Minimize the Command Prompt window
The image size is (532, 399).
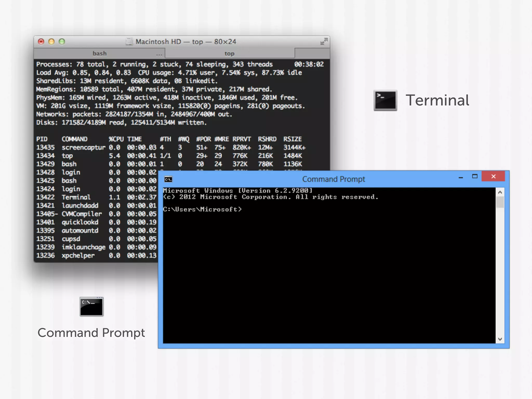pos(461,177)
